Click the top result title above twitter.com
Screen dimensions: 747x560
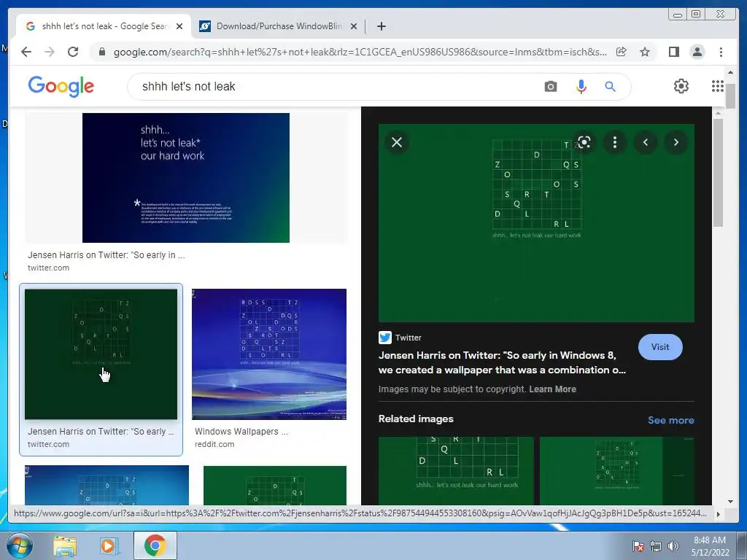pos(107,254)
